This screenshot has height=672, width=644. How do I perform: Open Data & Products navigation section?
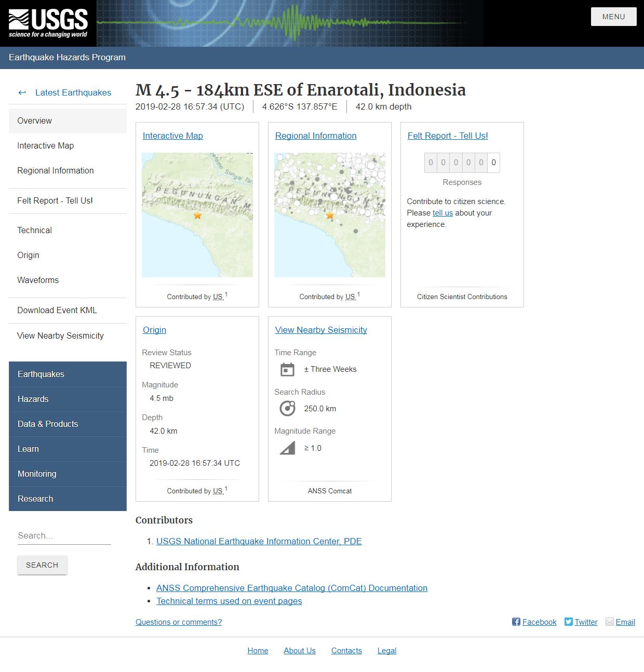click(x=68, y=424)
